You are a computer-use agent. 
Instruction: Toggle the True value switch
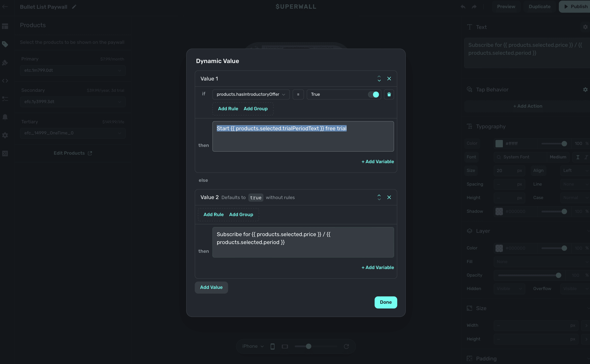pos(374,94)
